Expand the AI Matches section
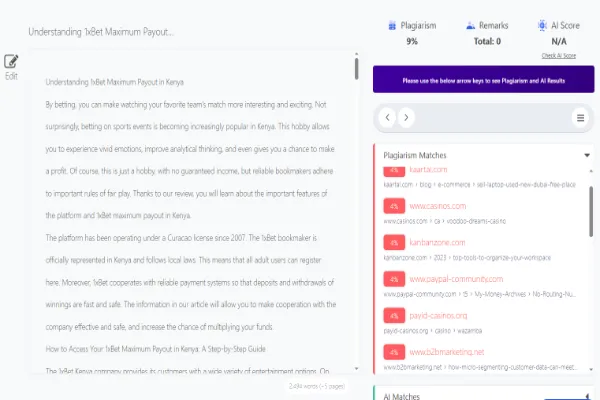 coord(587,396)
